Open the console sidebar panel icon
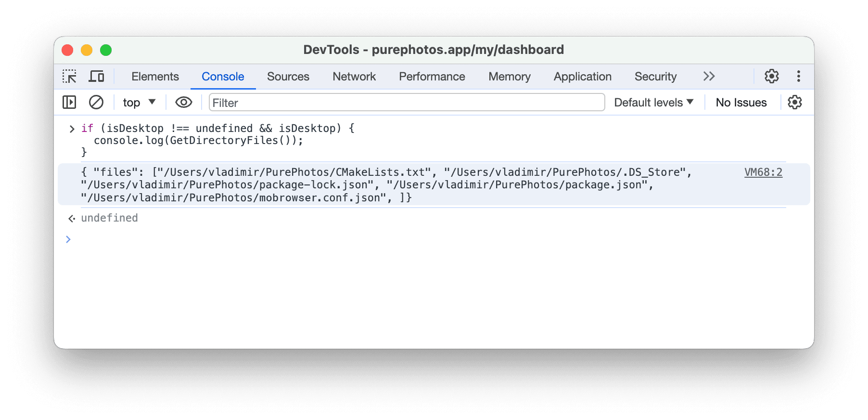Image resolution: width=868 pixels, height=420 pixels. tap(69, 102)
